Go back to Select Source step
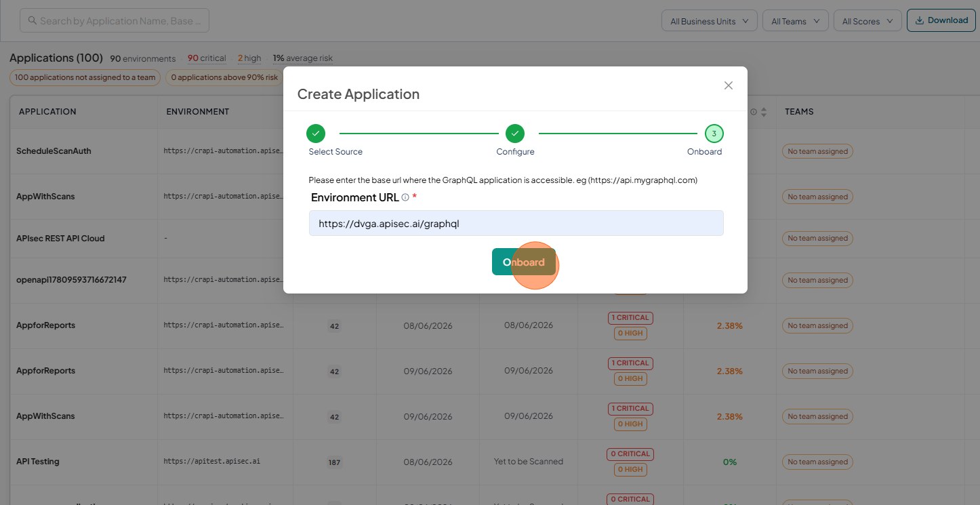980x505 pixels. (316, 134)
